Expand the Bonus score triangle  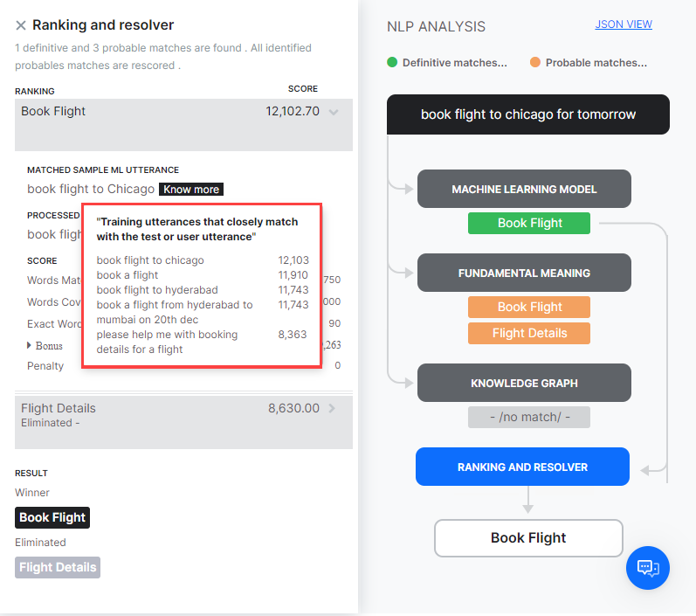click(30, 346)
